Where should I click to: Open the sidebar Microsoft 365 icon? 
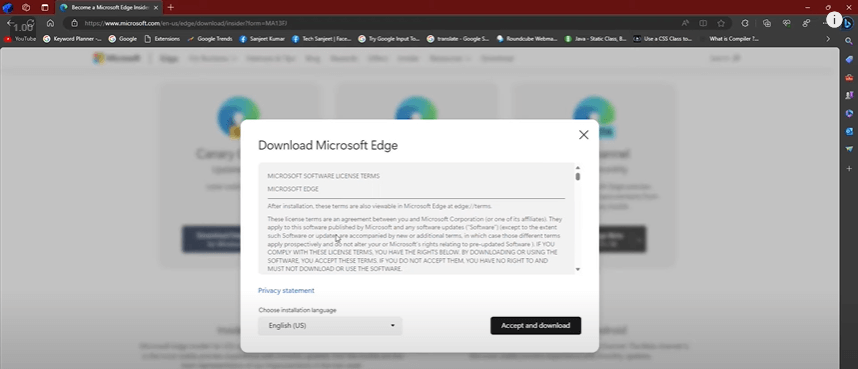click(849, 113)
